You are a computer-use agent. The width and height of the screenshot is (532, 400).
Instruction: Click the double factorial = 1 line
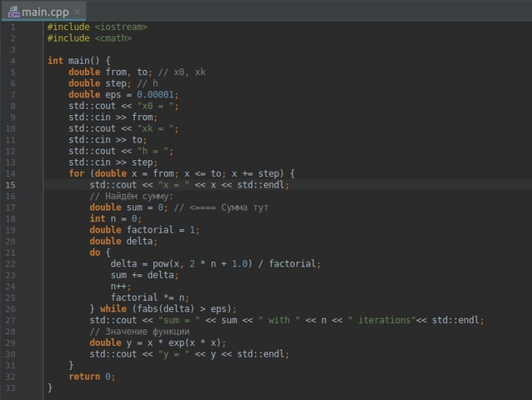pyautogui.click(x=144, y=230)
